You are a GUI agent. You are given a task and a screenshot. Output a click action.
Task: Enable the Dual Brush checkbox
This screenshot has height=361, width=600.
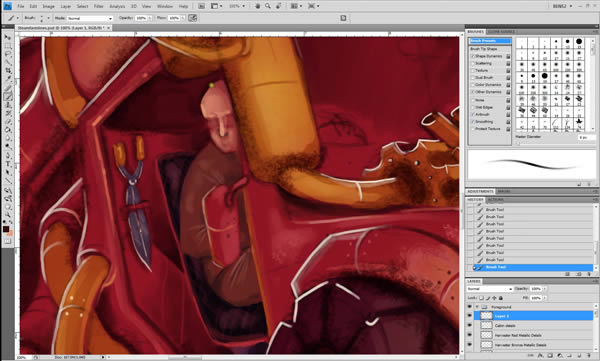click(x=473, y=78)
